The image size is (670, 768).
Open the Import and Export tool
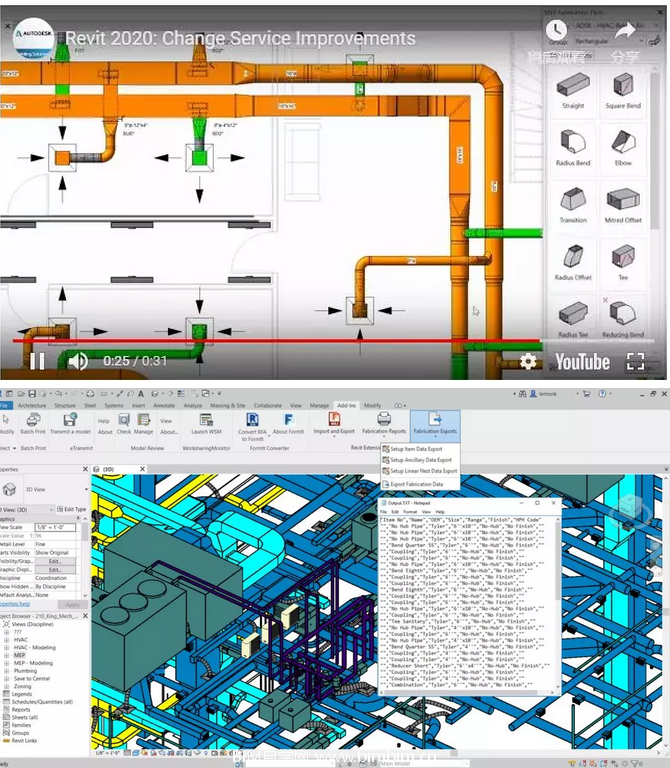334,424
